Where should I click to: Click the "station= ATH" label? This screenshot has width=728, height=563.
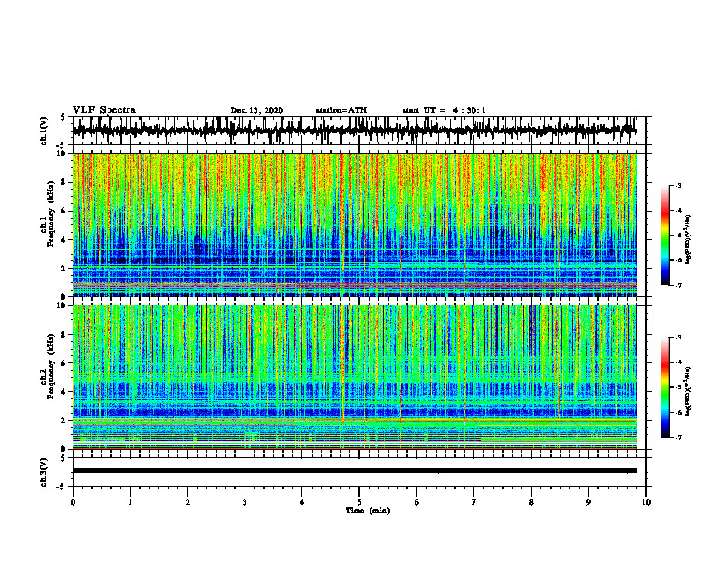click(x=341, y=110)
